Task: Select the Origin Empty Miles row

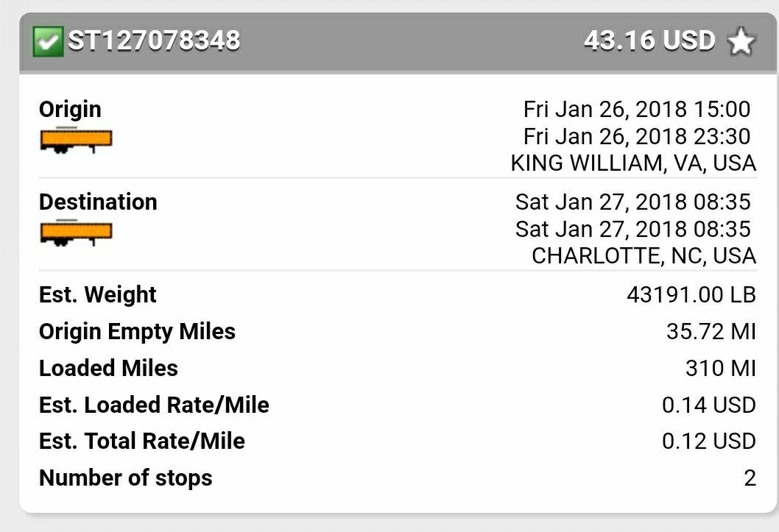Action: [x=398, y=332]
